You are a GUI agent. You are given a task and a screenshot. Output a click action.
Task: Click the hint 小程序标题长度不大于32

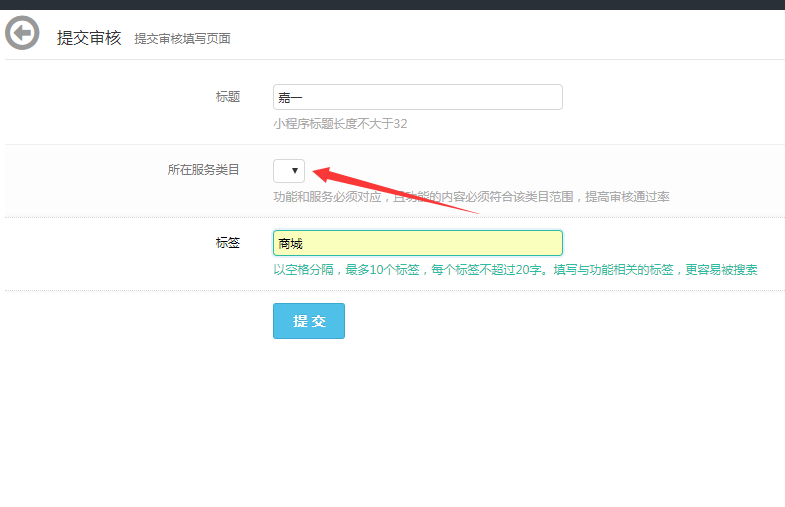340,124
